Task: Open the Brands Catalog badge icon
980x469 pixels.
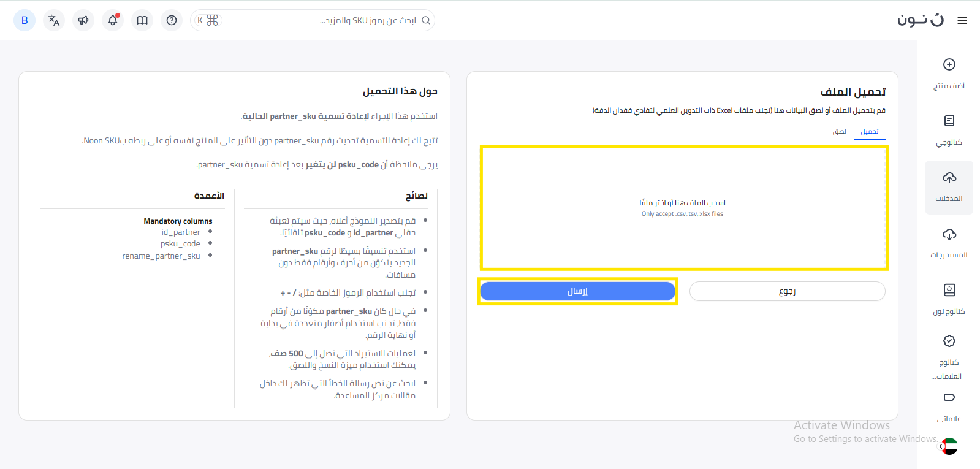Action: click(949, 341)
